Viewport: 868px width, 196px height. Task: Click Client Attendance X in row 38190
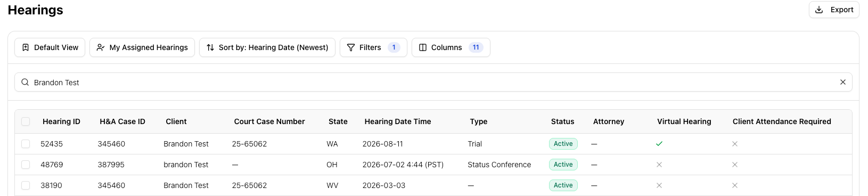(735, 185)
